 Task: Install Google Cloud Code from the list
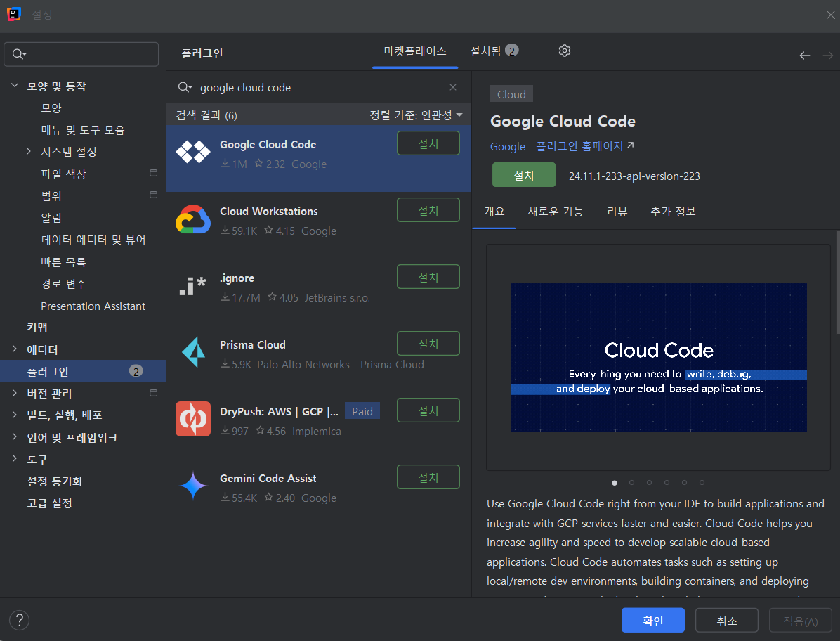coord(428,143)
